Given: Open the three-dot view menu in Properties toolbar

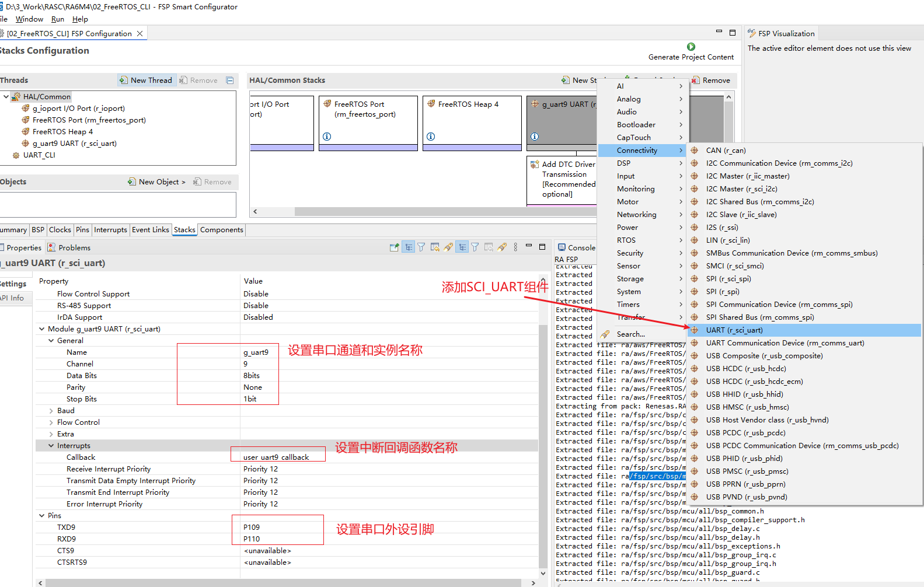Looking at the screenshot, I should 515,247.
